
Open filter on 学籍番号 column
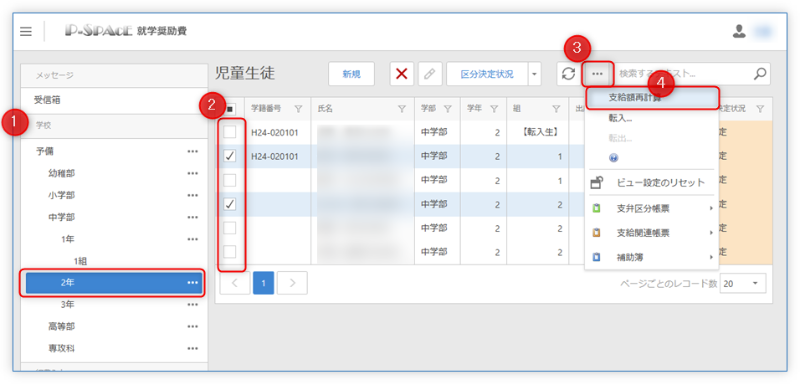coord(298,109)
